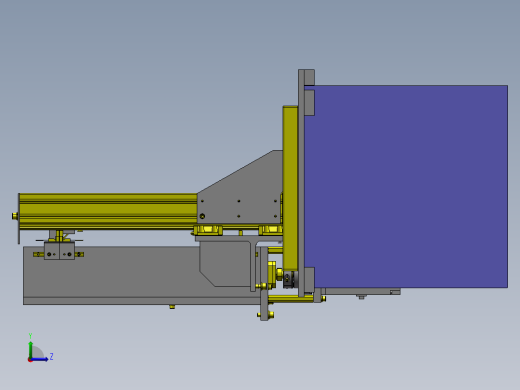Pick the long yellow aluminum extrusion beam
This screenshot has height=390, width=520.
pyautogui.click(x=108, y=211)
